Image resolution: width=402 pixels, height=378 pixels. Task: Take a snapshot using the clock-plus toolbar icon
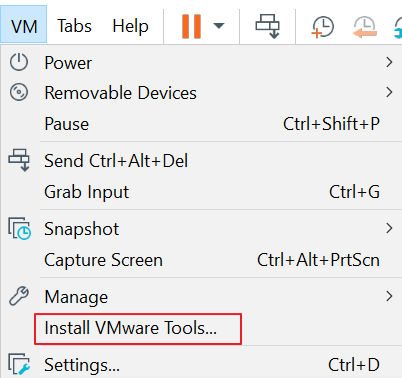point(322,27)
